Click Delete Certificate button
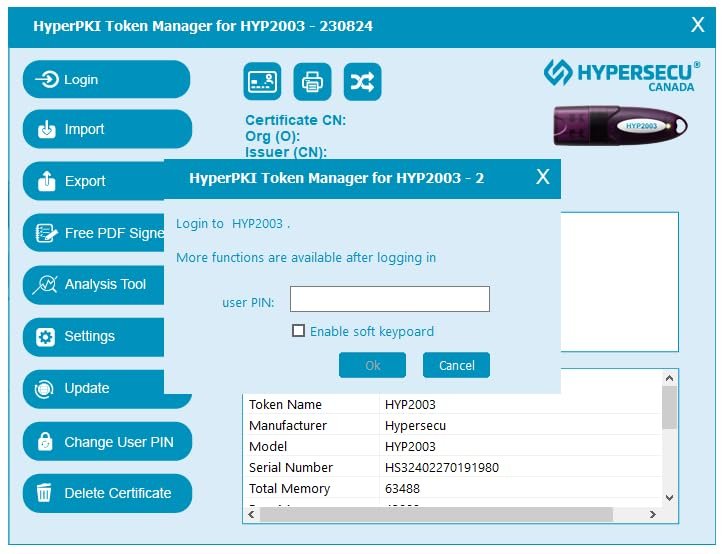This screenshot has width=724, height=554. pos(105,493)
